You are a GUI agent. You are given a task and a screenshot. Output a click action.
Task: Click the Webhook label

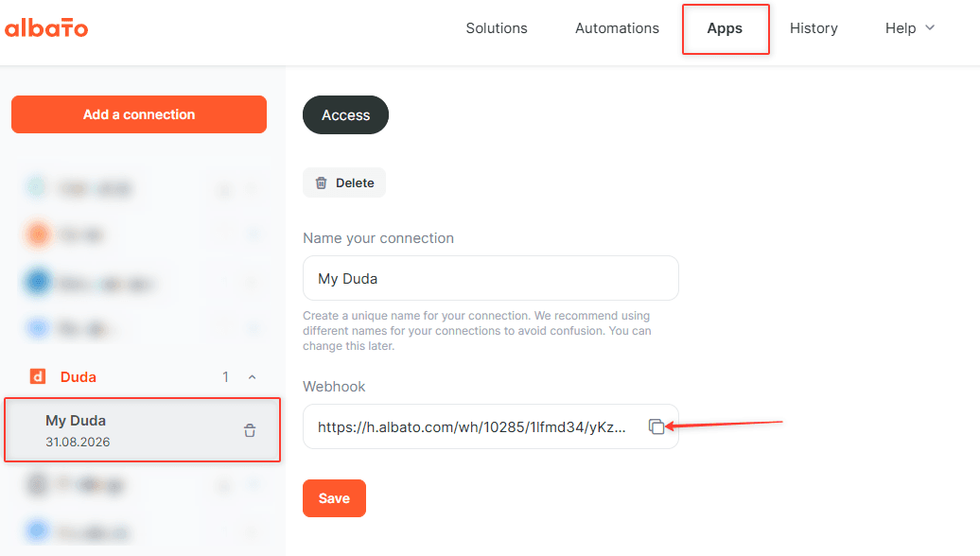pos(334,387)
